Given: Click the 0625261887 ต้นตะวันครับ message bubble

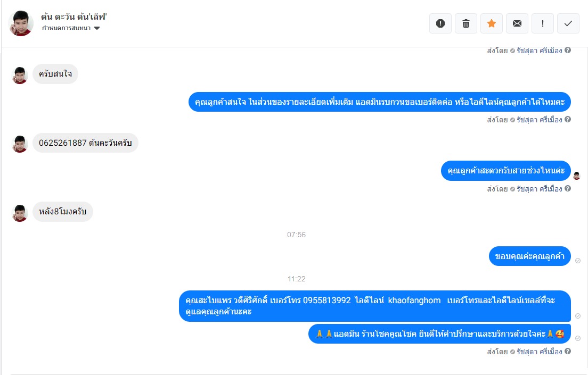Looking at the screenshot, I should click(86, 143).
